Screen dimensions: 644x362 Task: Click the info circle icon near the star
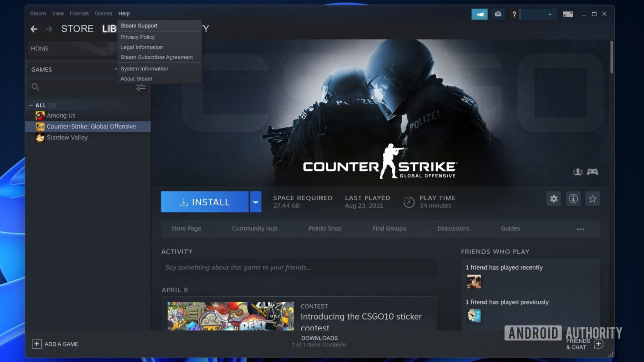coord(573,199)
